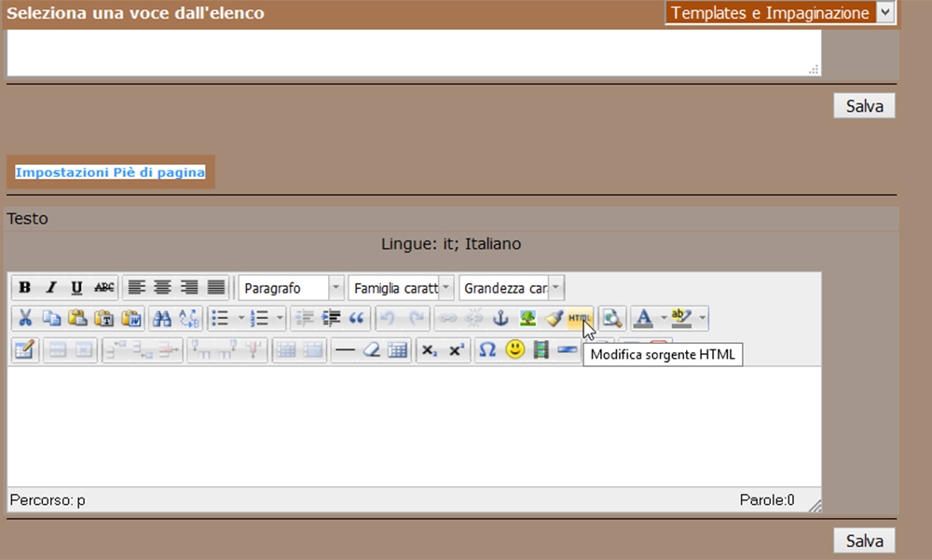Insert special character Omega icon
The image size is (932, 560).
[x=487, y=349]
